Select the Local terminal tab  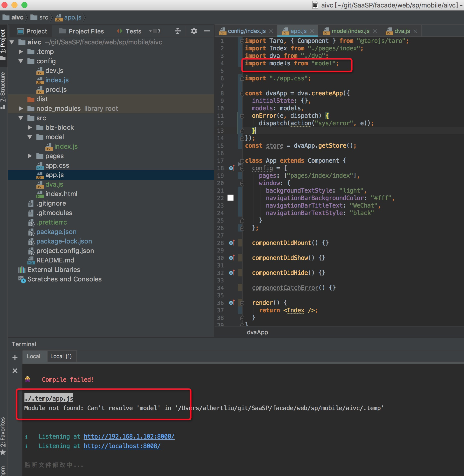point(33,356)
